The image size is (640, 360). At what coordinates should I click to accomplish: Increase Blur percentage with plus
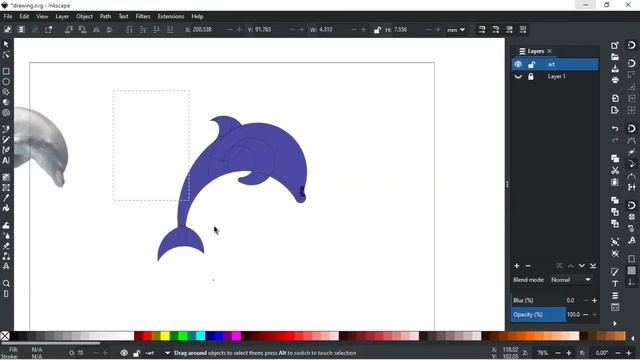594,300
